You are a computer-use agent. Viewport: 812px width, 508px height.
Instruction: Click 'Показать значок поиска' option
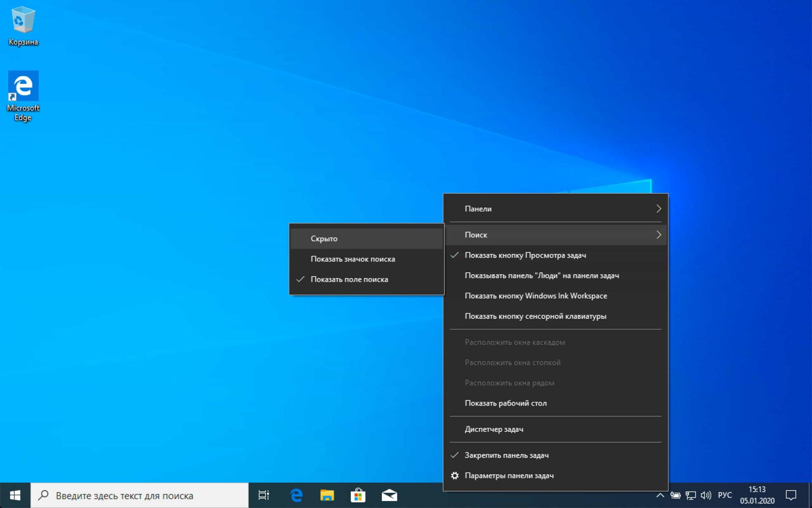(x=352, y=259)
